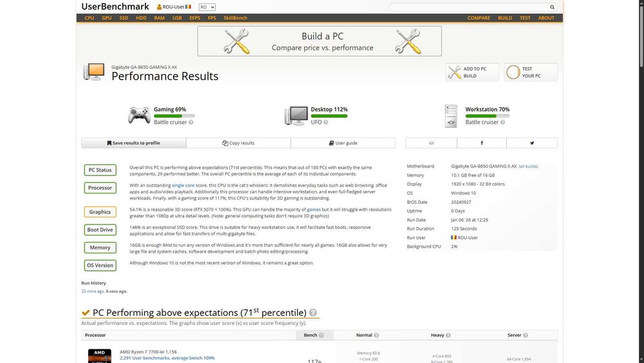Click the Graphics button
This screenshot has height=363, width=644.
pyautogui.click(x=100, y=211)
